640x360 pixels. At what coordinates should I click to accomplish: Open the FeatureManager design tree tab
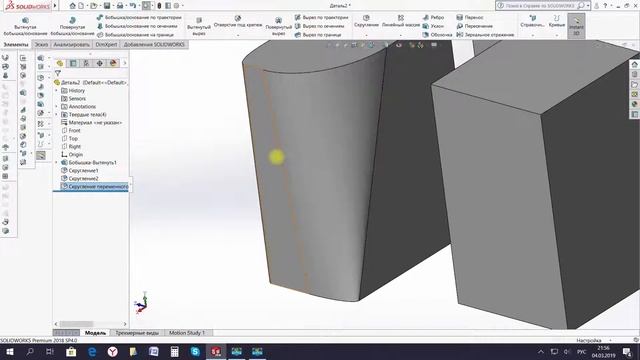(60, 63)
